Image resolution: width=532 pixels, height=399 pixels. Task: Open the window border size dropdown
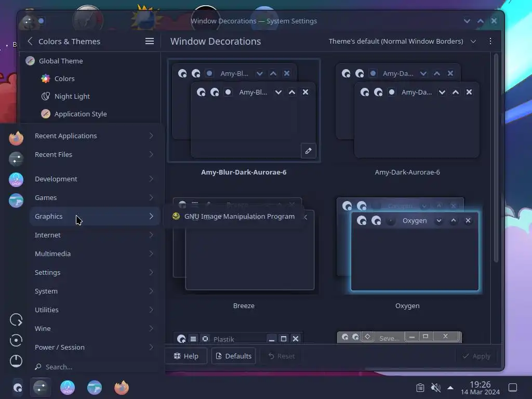pos(402,41)
